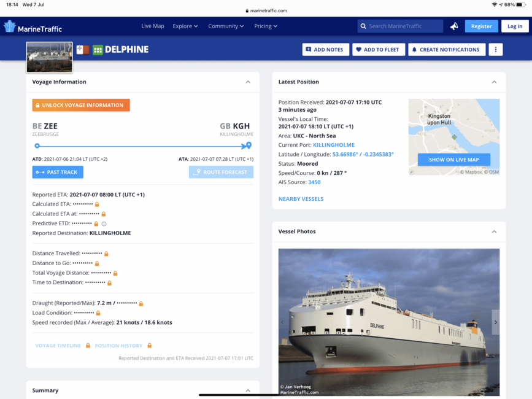This screenshot has width=532, height=399.
Task: Click the info icon beside Predictive ETD
Action: 104,224
